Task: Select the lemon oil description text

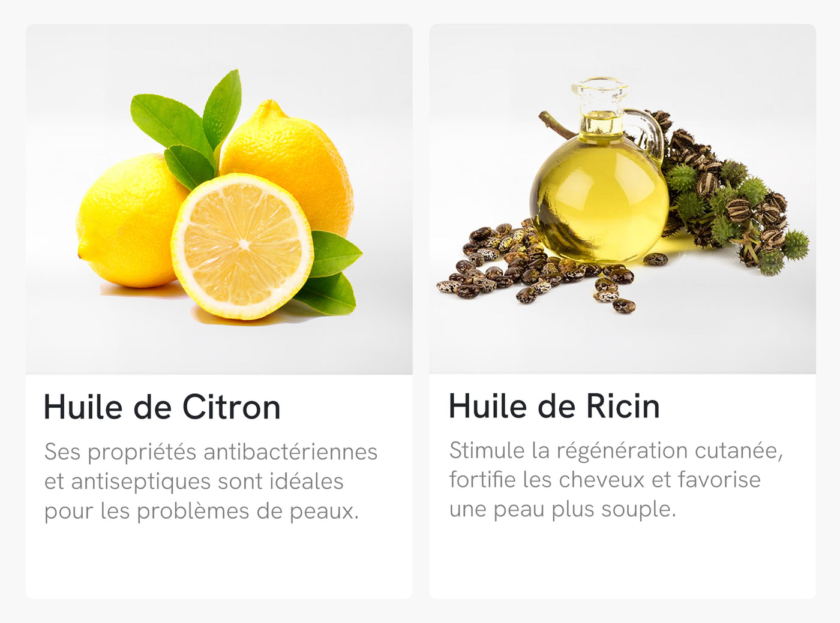Action: pos(211,481)
